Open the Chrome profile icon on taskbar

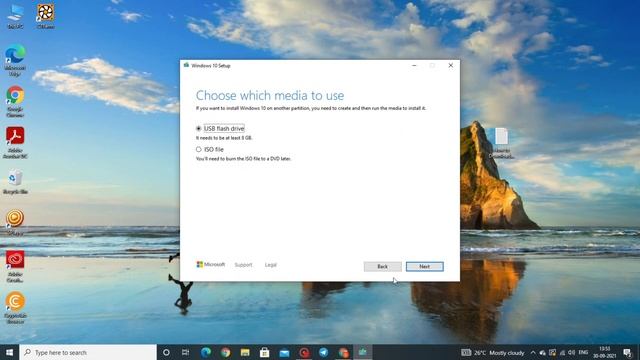(x=343, y=352)
